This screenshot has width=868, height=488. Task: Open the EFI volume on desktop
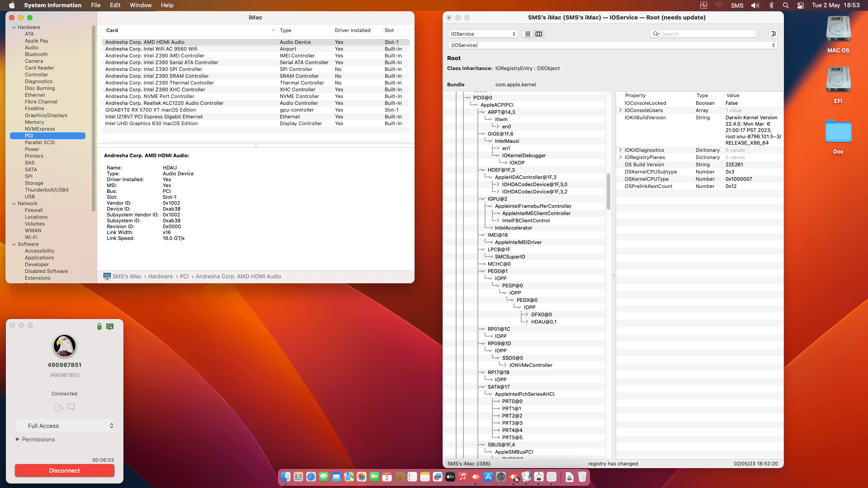pyautogui.click(x=838, y=86)
